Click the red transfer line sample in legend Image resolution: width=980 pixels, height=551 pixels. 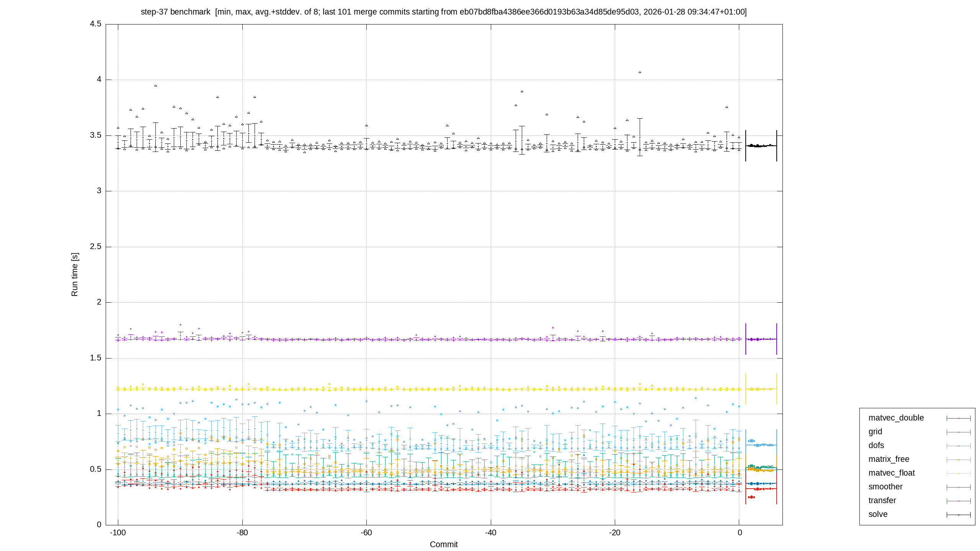[959, 501]
